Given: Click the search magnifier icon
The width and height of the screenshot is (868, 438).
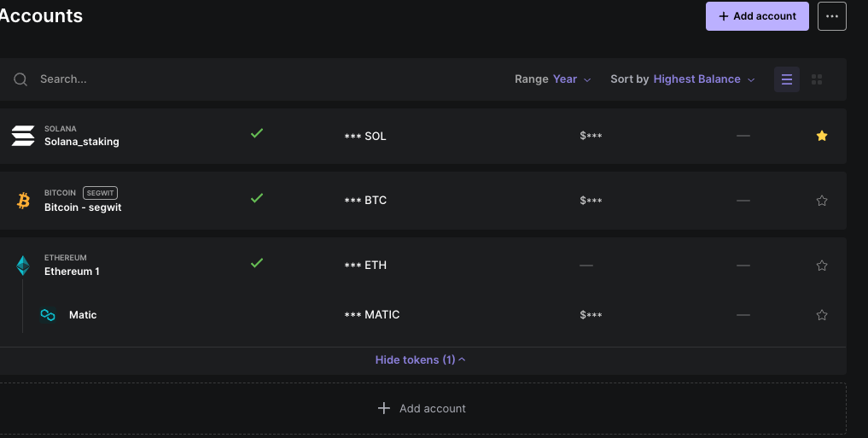Looking at the screenshot, I should pyautogui.click(x=20, y=79).
